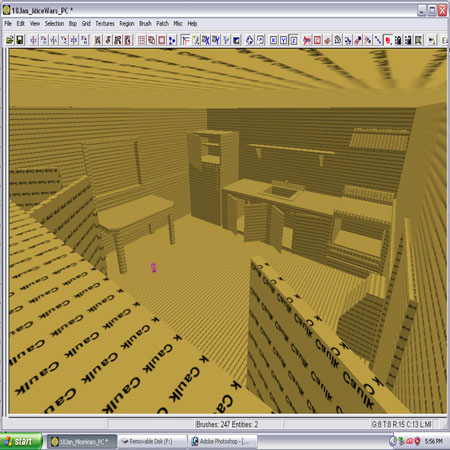Click the red grid-lines toolbar icon
This screenshot has height=450, width=450.
click(x=141, y=40)
